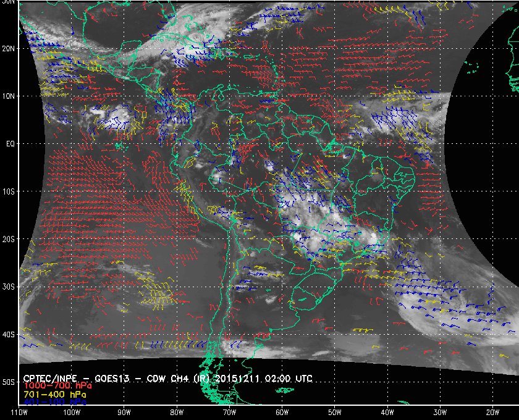Viewport: 519px width, 420px height.
Task: Click the 50W longitude label
Action: (x=335, y=413)
